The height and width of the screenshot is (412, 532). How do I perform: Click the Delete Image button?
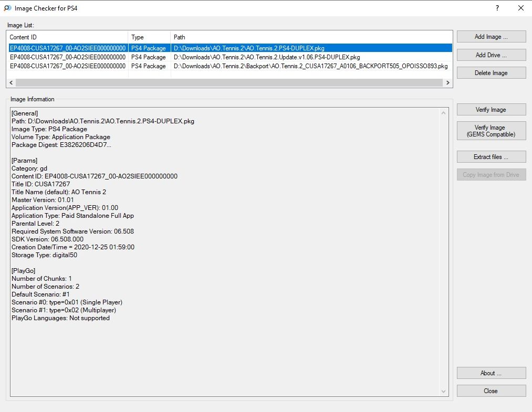click(491, 73)
